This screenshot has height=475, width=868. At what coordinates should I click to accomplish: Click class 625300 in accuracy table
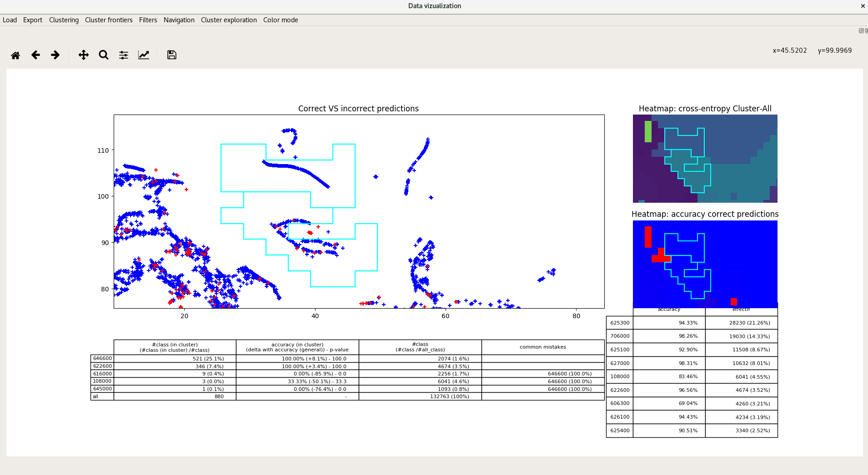click(620, 323)
